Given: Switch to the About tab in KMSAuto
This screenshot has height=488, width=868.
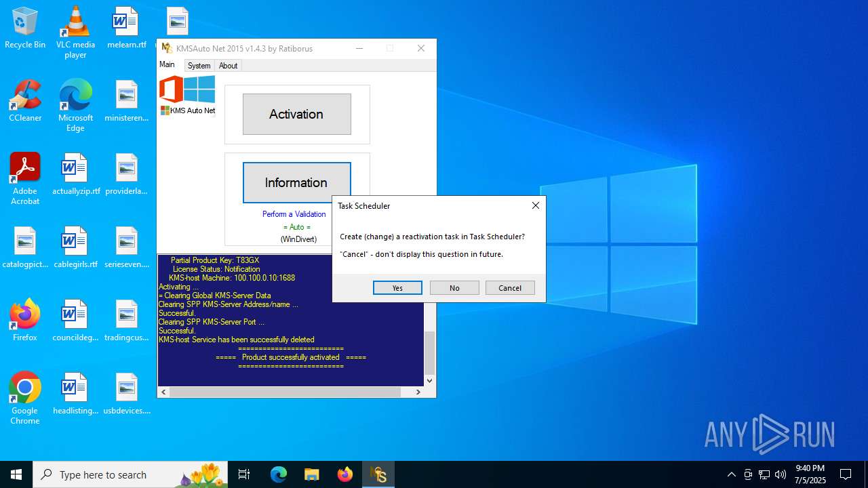Looking at the screenshot, I should point(229,66).
